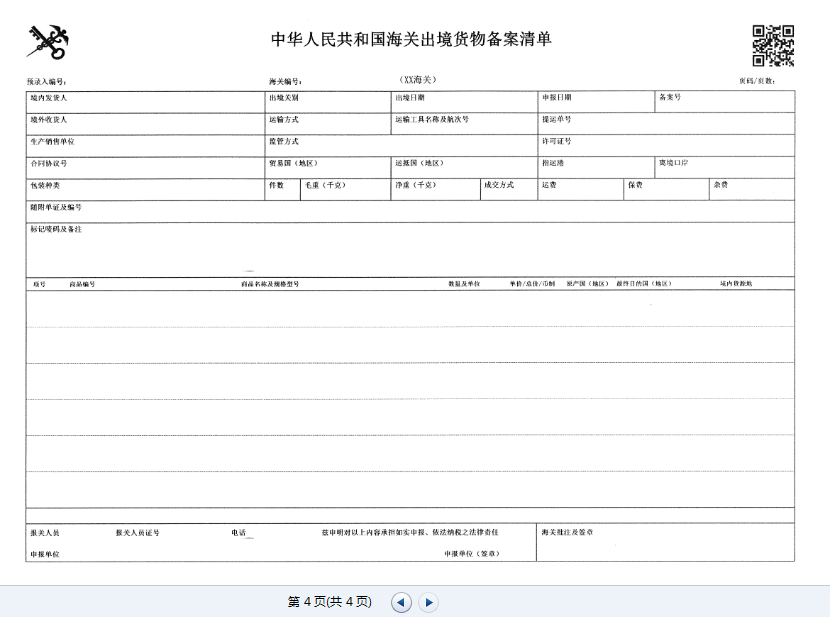The width and height of the screenshot is (830, 617).
Task: Click the 申报日期 field
Action: 595,102
